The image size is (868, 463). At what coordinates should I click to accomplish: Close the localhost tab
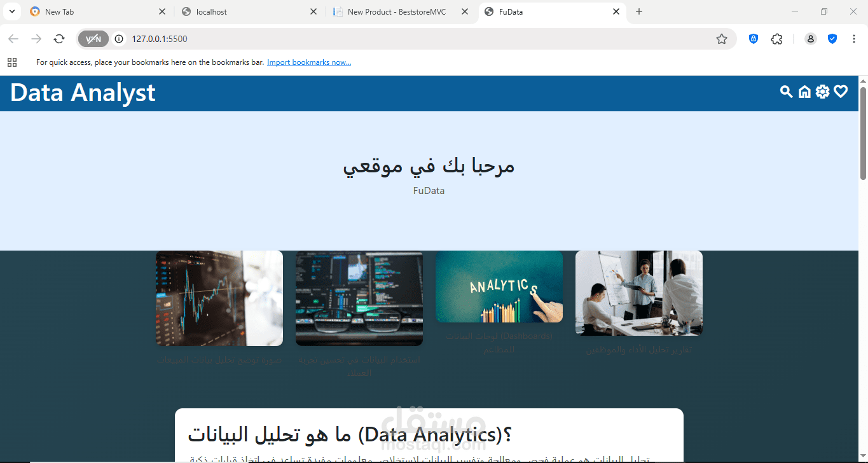click(313, 11)
